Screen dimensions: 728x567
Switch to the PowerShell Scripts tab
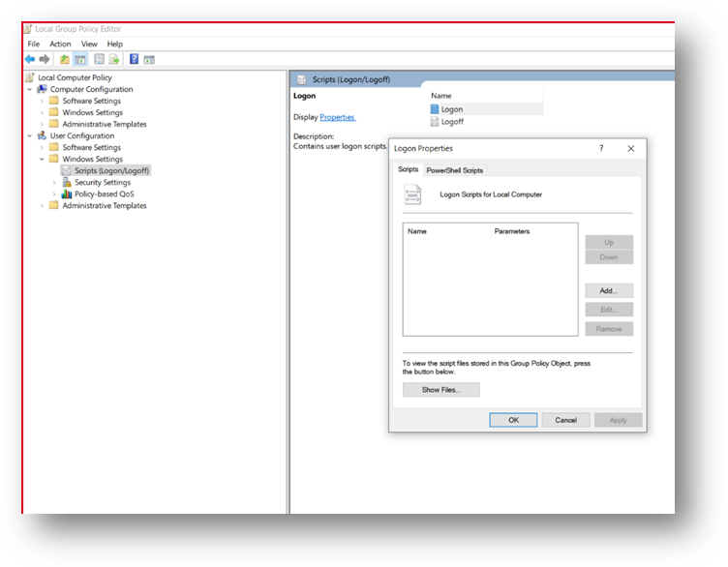[455, 170]
